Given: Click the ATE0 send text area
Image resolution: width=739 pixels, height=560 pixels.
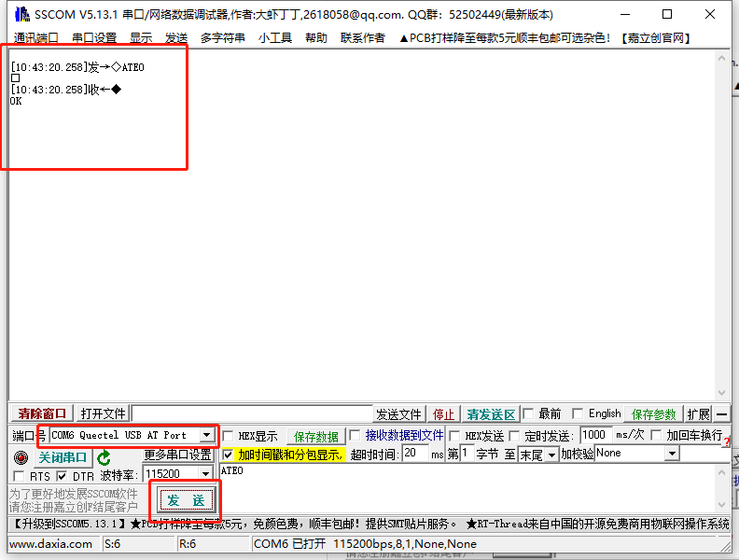Looking at the screenshot, I should point(467,488).
